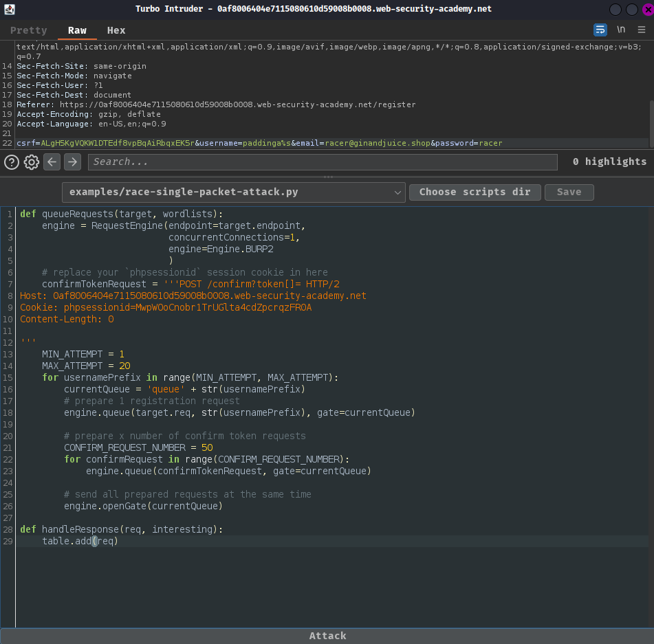
Task: Click 'CONFIRM_REQUEST_NUMBER = 50' code line
Action: (x=138, y=447)
